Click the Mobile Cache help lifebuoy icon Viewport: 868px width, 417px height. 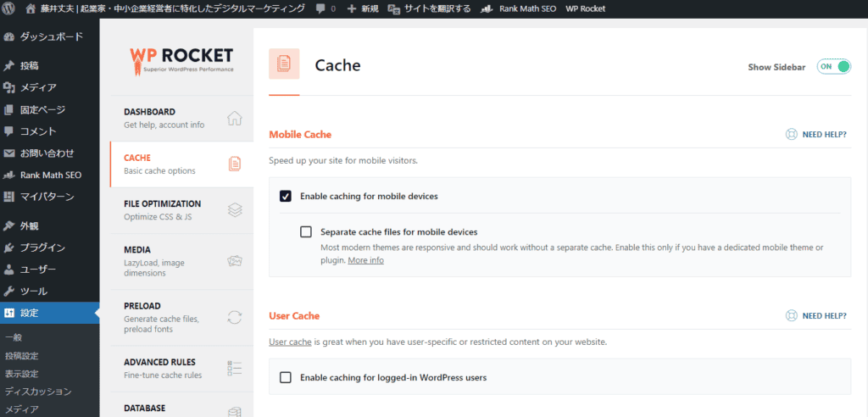pos(792,134)
